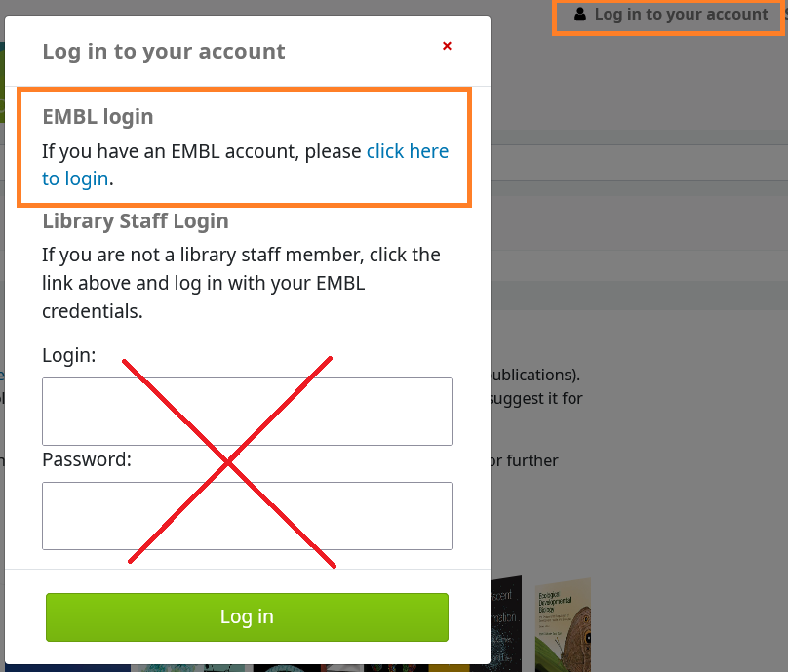Click inside the orange-highlighted EMBL login box
The height and width of the screenshot is (672, 788).
244,146
